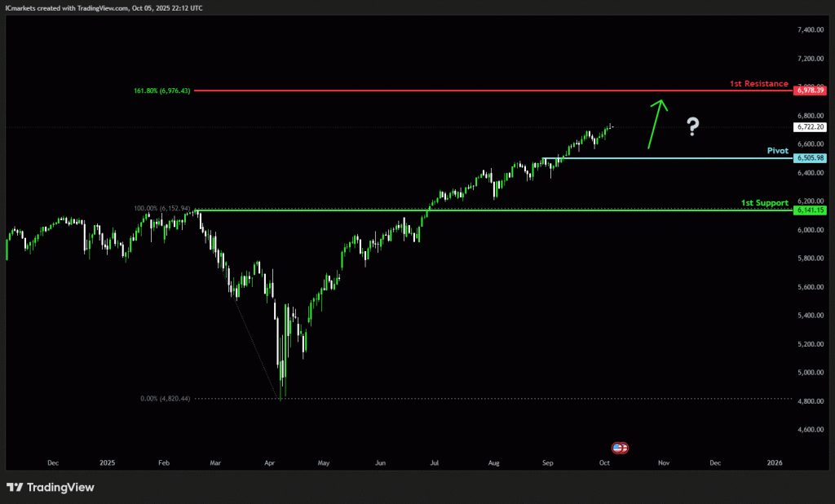Click the 1st Support text label
Screen dimensions: 835x504
coord(764,202)
